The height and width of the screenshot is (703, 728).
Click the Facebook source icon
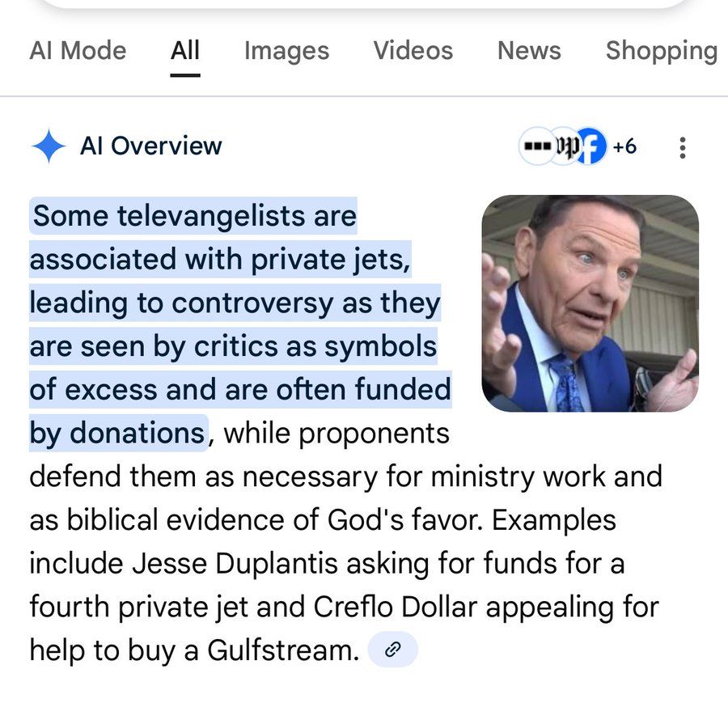click(590, 146)
